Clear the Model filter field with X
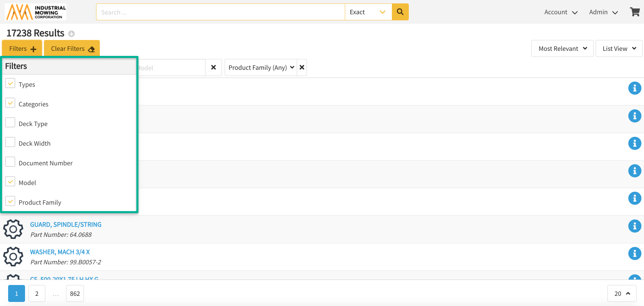Viewport: 644px width, 306px height. (214, 67)
